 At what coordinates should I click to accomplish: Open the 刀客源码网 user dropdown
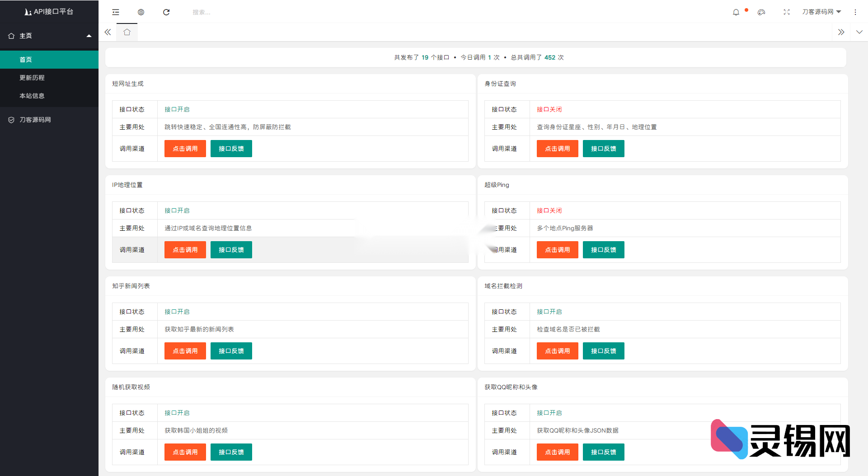point(821,12)
